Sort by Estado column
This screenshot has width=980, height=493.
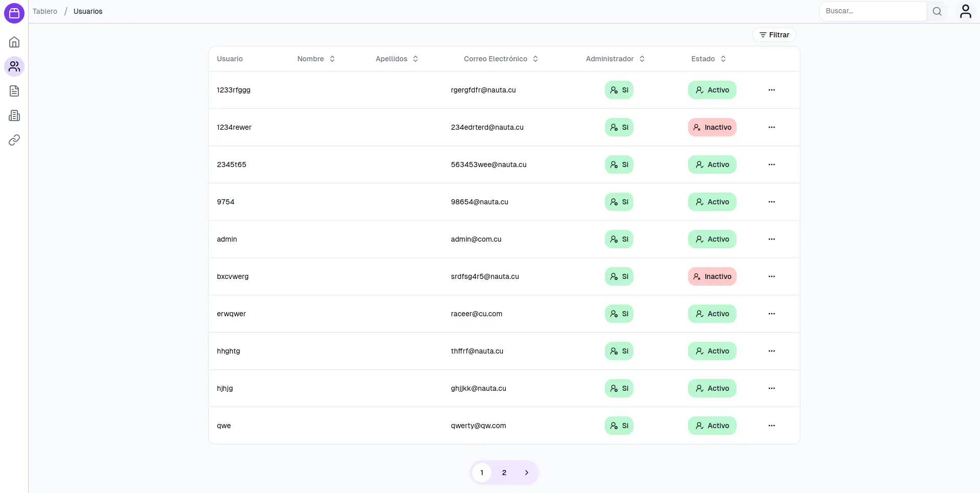click(708, 59)
